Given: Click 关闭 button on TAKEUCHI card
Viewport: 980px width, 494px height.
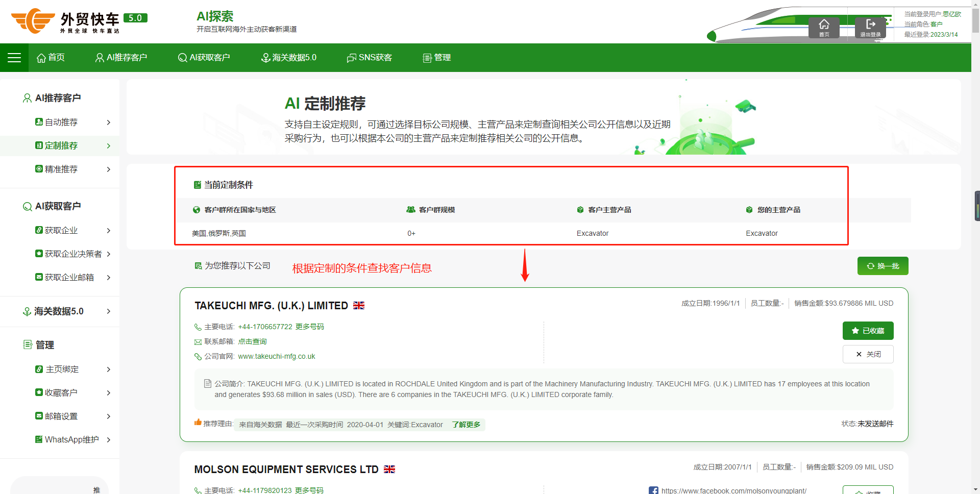Looking at the screenshot, I should point(868,354).
